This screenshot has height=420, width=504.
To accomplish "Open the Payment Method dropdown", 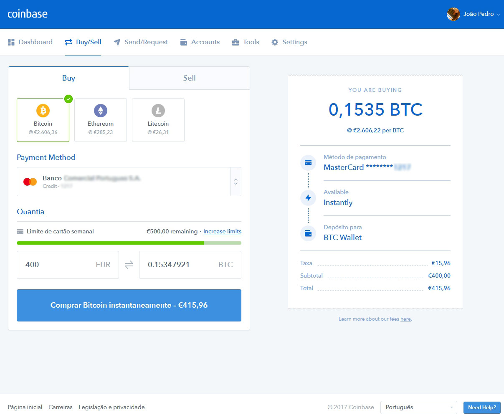I will pyautogui.click(x=129, y=182).
